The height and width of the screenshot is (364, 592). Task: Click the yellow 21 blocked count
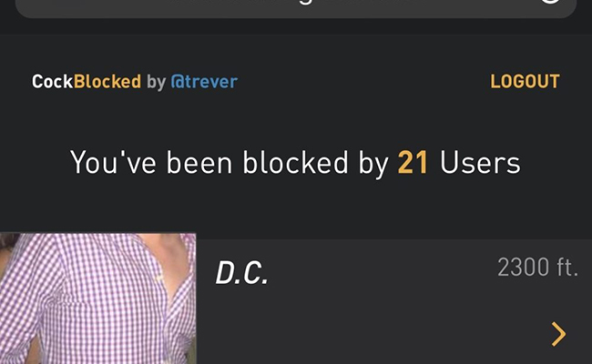[x=413, y=163]
